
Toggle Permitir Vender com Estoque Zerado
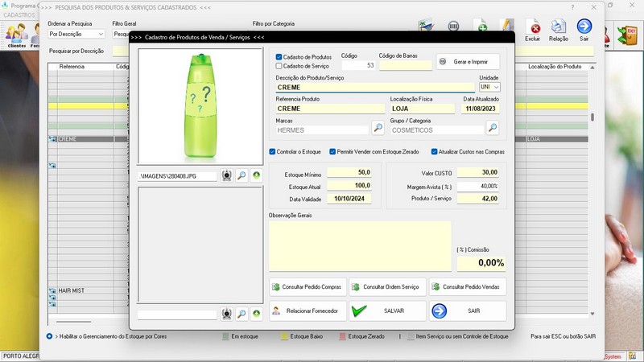332,152
